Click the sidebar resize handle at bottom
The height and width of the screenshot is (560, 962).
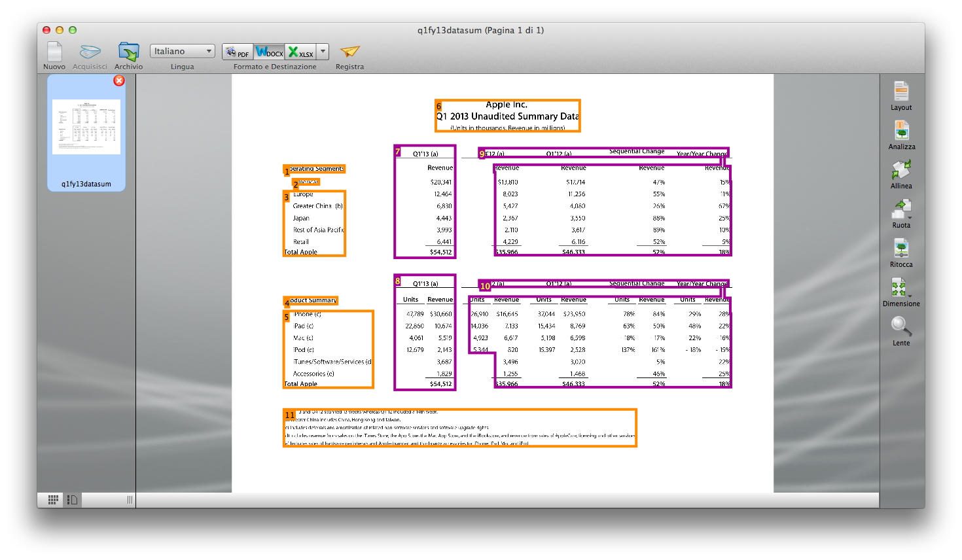pos(130,500)
